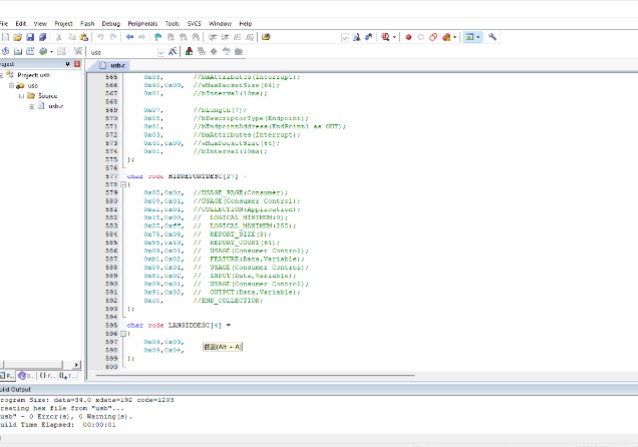Viewport: 638px width, 447px height.
Task: Click the editor horizontal scrollbar
Action: [x=255, y=375]
